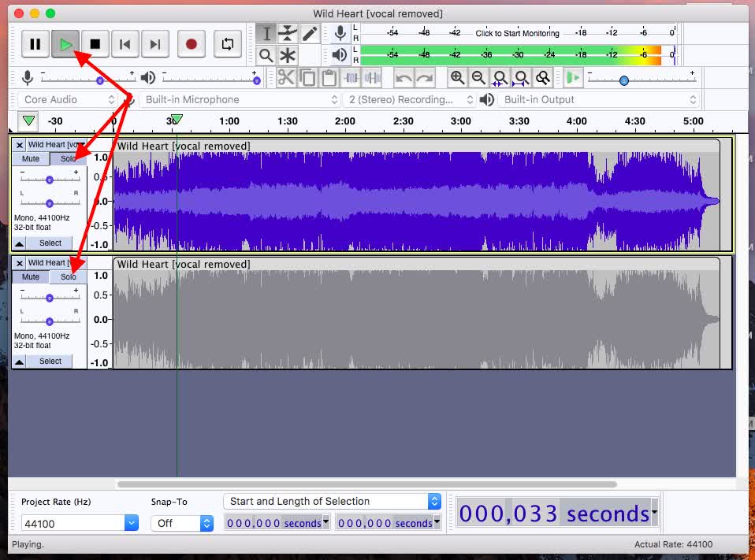Fit the whole project in the window

click(521, 77)
